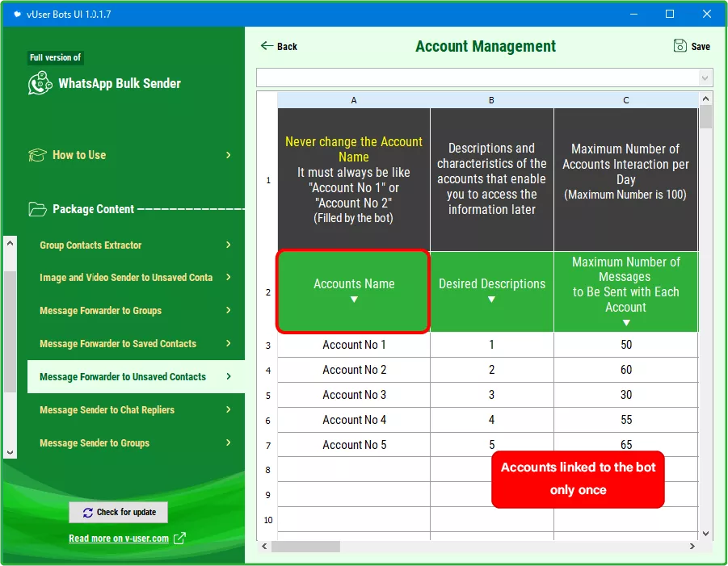Viewport: 728px width, 566px height.
Task: Select column C header
Action: point(626,100)
